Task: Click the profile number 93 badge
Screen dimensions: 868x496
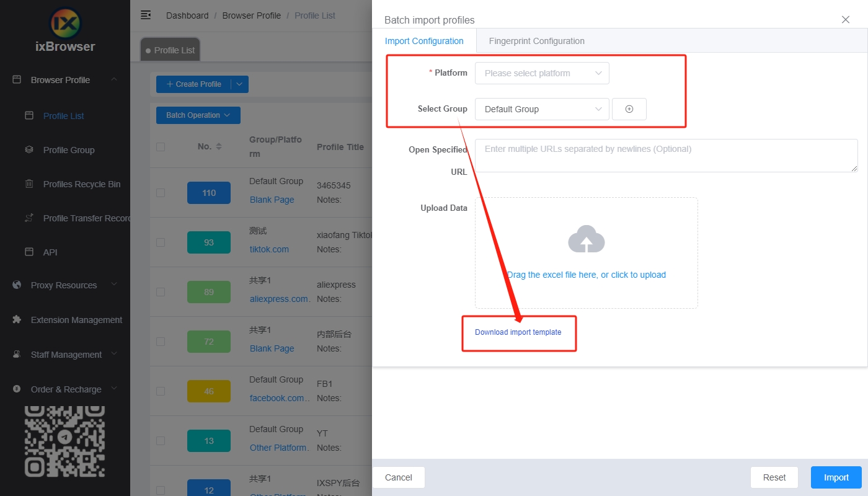Action: [x=209, y=242]
